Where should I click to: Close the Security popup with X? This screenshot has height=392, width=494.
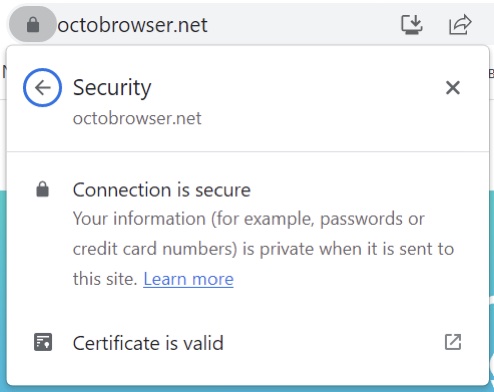pos(453,88)
